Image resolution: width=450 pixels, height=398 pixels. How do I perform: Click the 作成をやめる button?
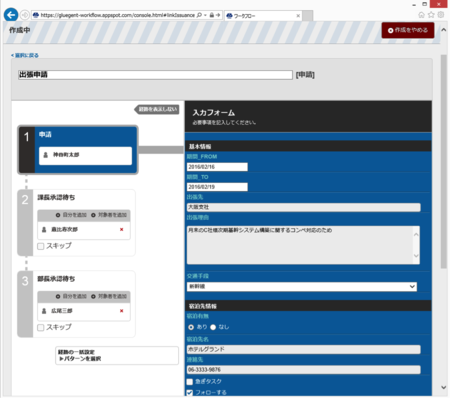tap(408, 30)
